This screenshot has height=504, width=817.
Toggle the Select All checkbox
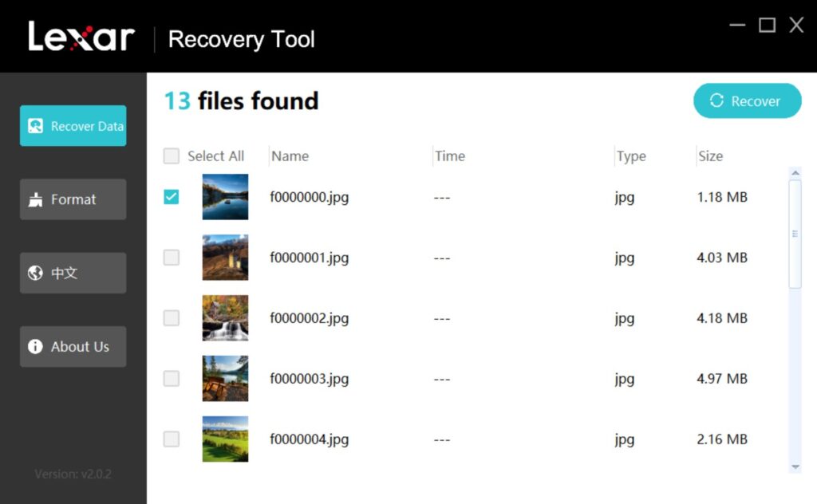tap(171, 156)
